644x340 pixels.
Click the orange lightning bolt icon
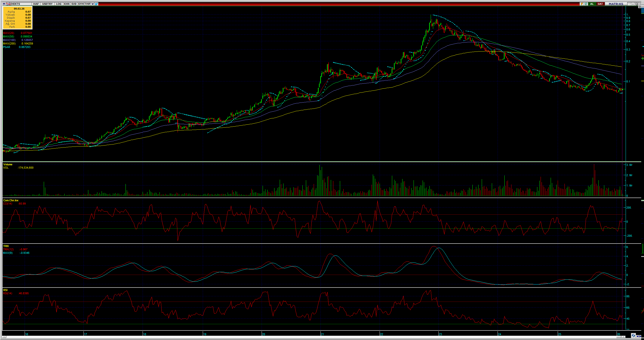[x=582, y=4]
